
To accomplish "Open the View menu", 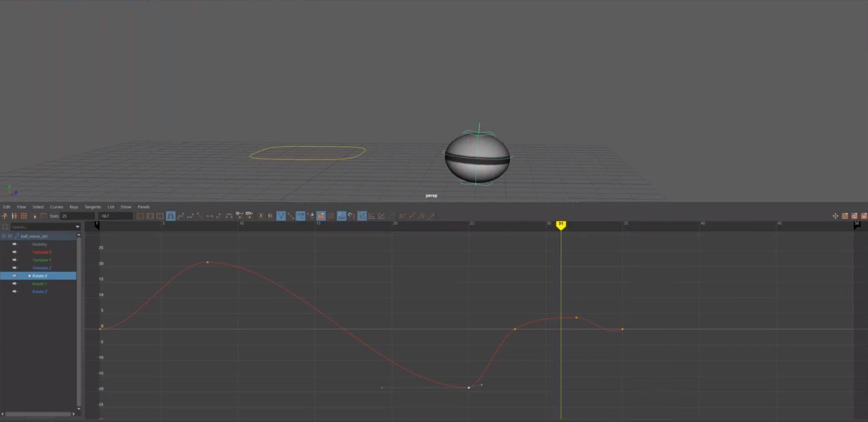I will pos(21,207).
